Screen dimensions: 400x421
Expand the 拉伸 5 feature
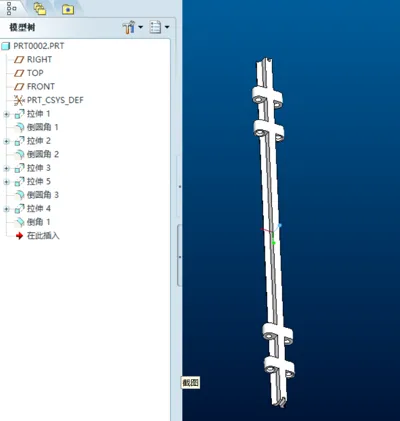[x=6, y=182]
